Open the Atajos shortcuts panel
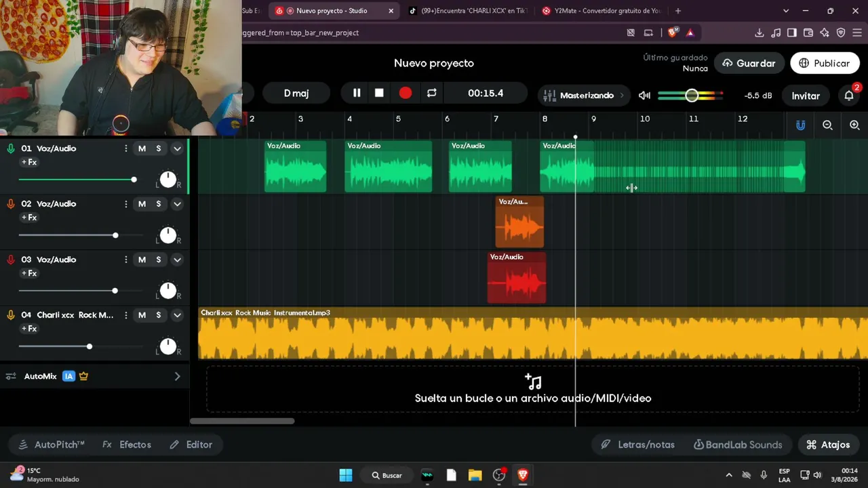868x488 pixels. (x=828, y=445)
